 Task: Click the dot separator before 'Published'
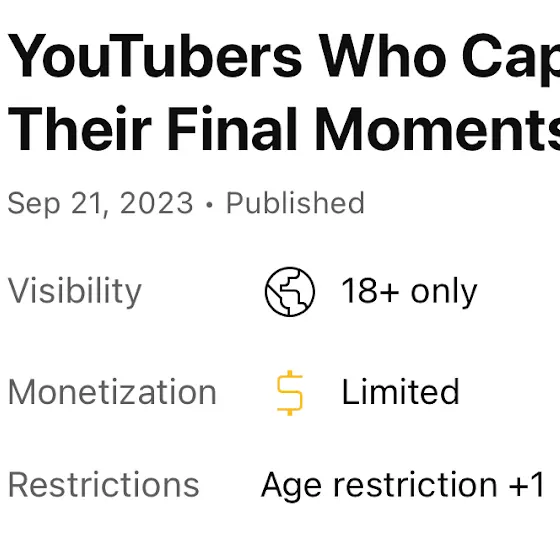(x=210, y=205)
